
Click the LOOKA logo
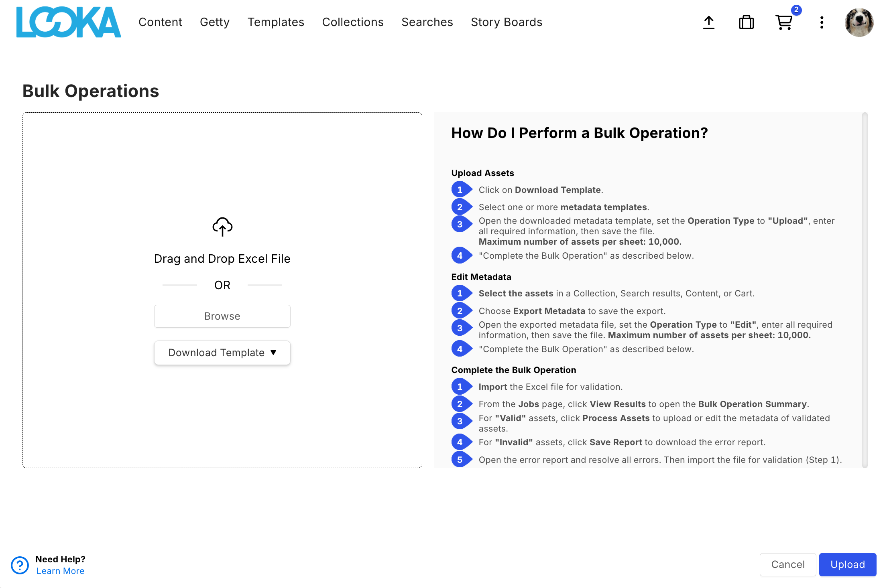point(68,22)
